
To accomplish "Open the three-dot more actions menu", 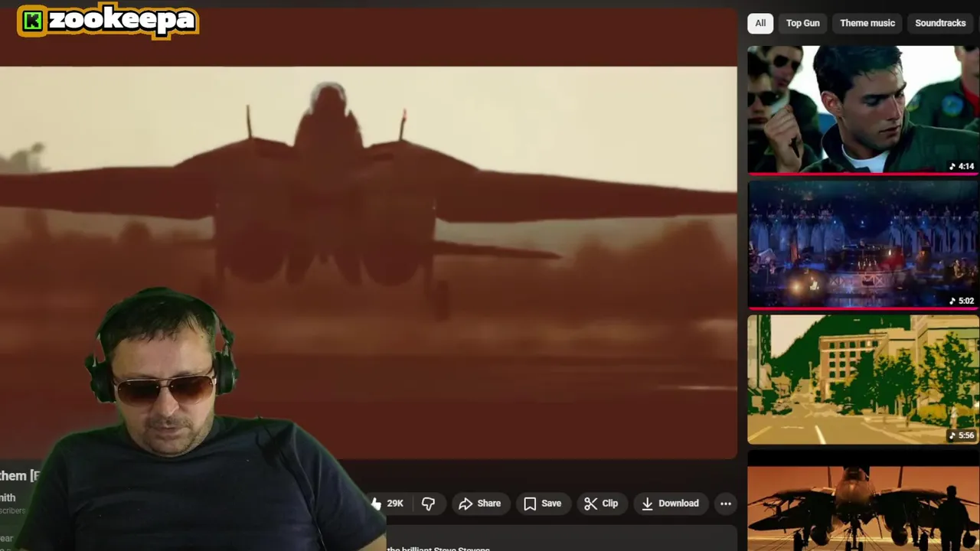I will pos(726,504).
